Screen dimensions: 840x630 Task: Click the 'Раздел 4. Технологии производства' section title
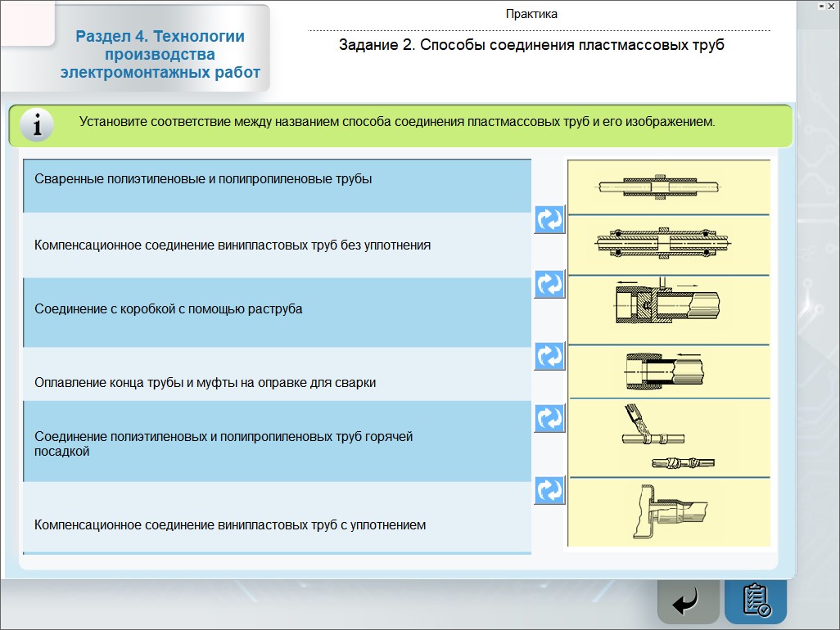(160, 55)
